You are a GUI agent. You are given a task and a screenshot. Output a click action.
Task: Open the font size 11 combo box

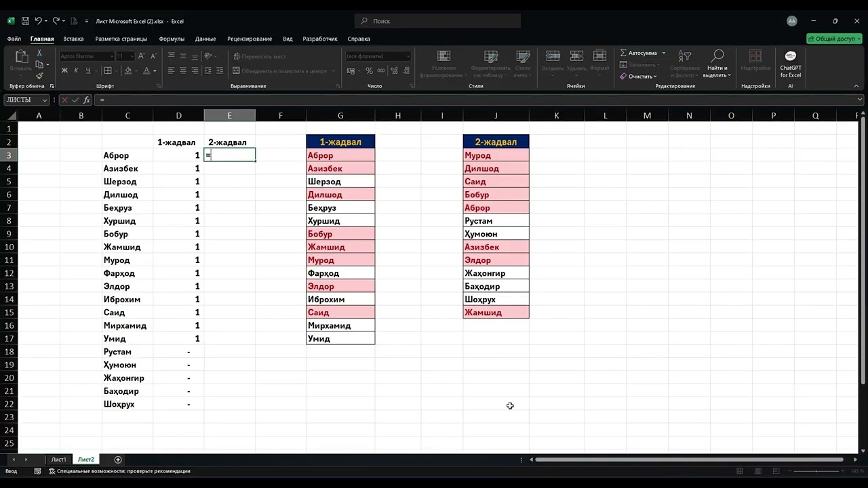(125, 56)
